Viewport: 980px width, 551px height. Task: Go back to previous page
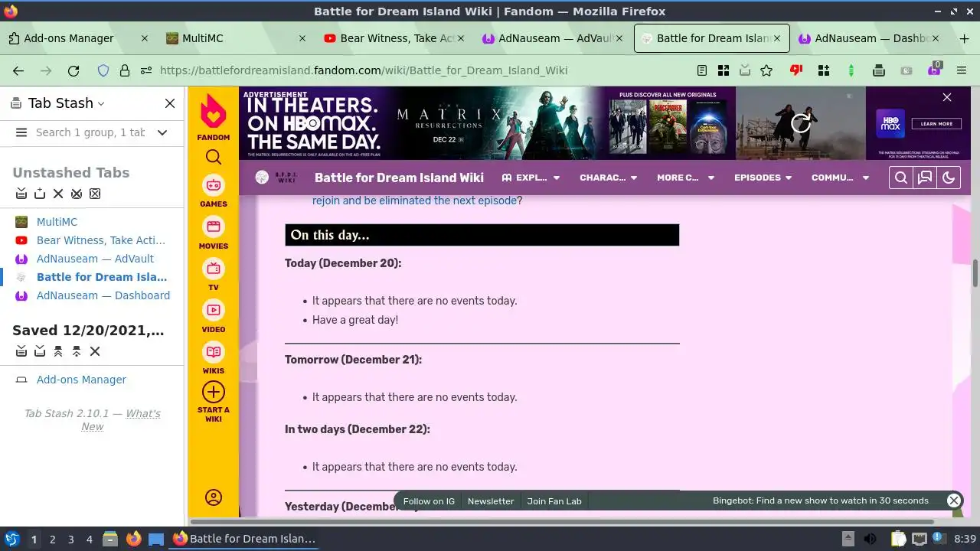pos(18,70)
